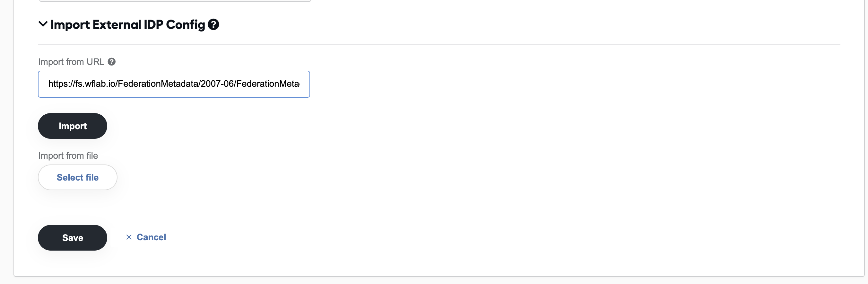The width and height of the screenshot is (868, 284).
Task: Click the X icon beside Cancel
Action: click(129, 237)
